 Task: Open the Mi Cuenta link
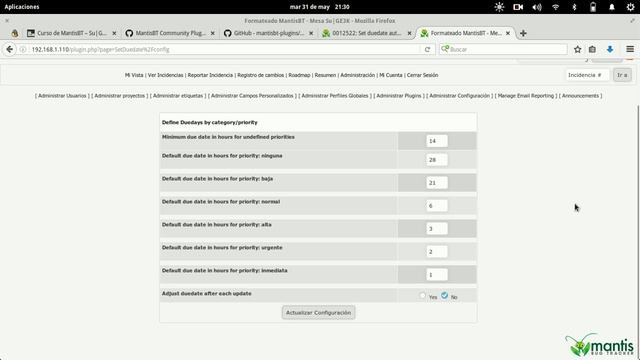click(x=391, y=75)
